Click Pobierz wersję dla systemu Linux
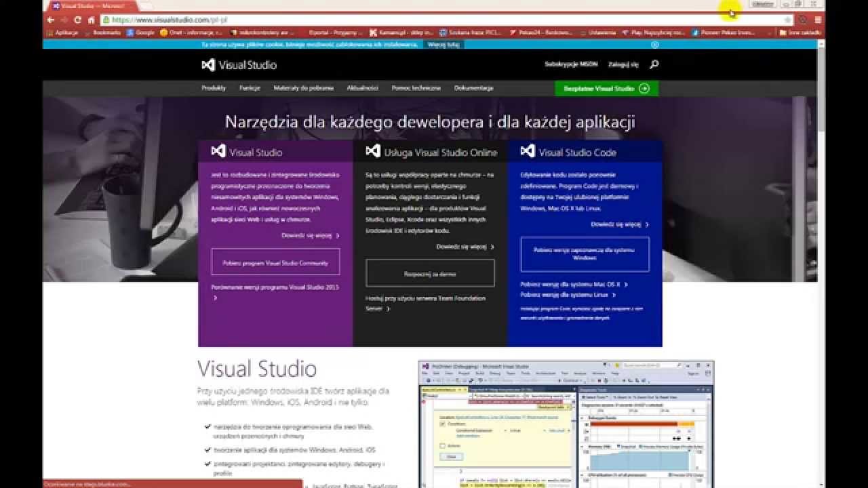 click(568, 295)
